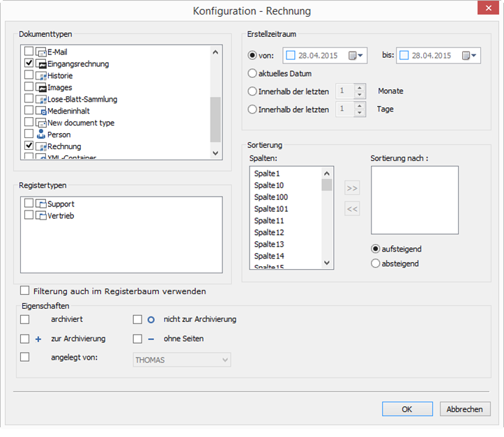Click the Historie document type icon
The height and width of the screenshot is (437, 504).
41,76
